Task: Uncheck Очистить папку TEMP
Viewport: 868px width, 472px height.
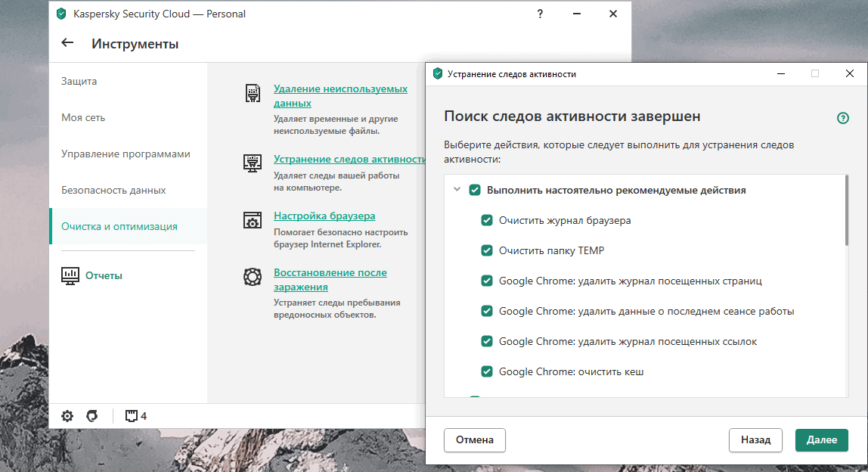Action: pyautogui.click(x=487, y=250)
